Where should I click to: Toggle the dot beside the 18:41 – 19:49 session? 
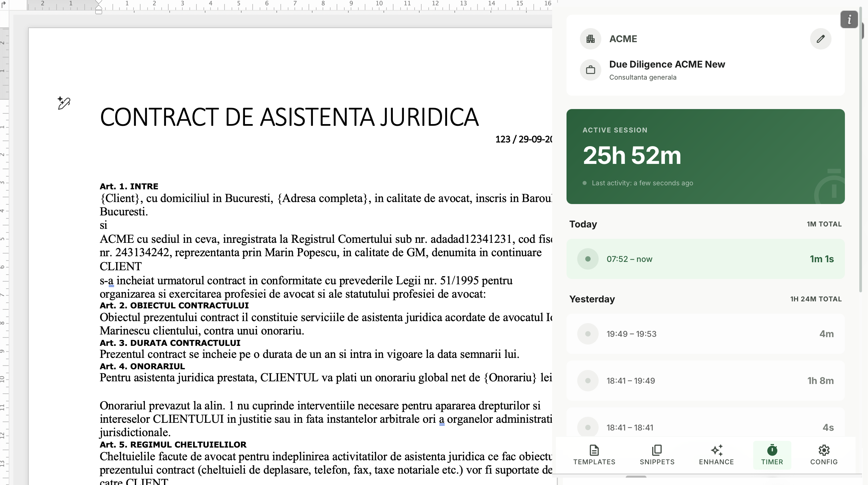click(x=588, y=381)
